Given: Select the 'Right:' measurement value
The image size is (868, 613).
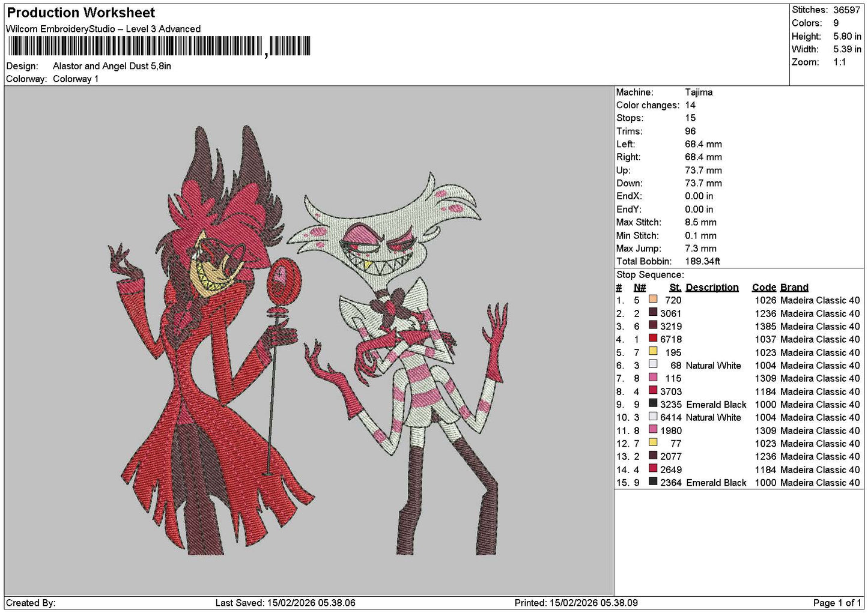Looking at the screenshot, I should (x=703, y=157).
